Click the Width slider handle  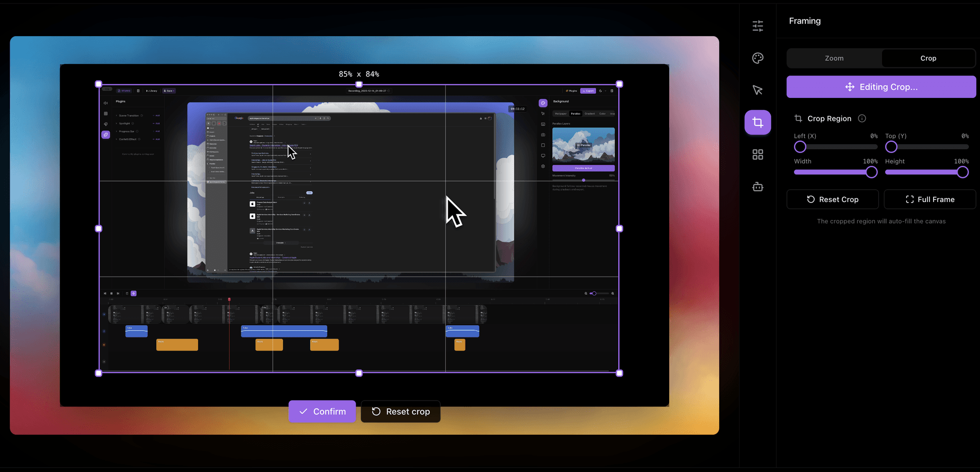(871, 172)
